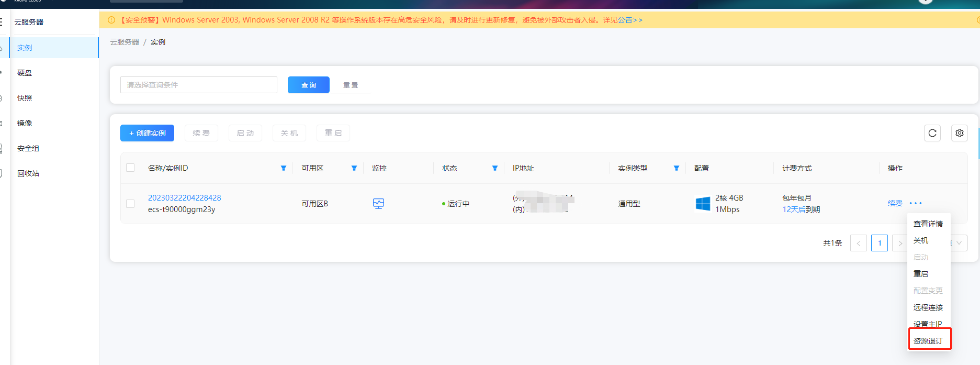980x365 pixels.
Task: Choose 资源退订 in the dropdown menu
Action: 928,341
